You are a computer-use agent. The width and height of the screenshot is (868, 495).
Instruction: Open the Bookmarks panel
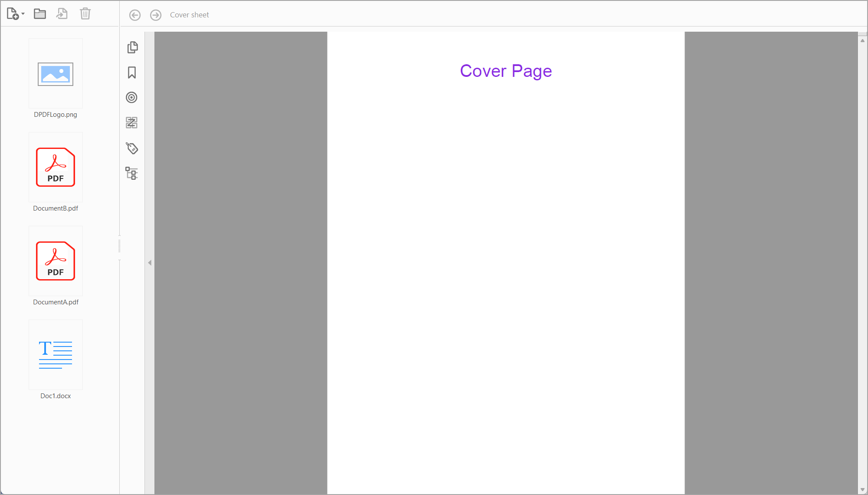(x=132, y=73)
